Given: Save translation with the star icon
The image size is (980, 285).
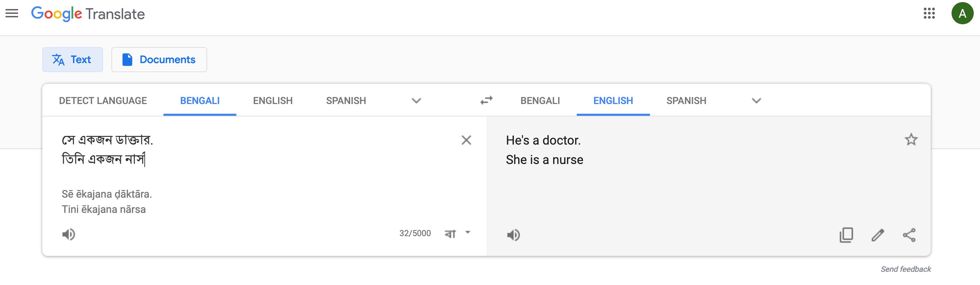Looking at the screenshot, I should pos(911,139).
